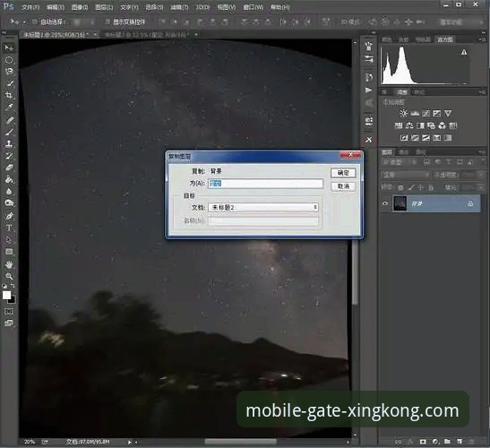This screenshot has width=490, height=448.
Task: Click the foreground color swatch
Action: tap(6, 295)
